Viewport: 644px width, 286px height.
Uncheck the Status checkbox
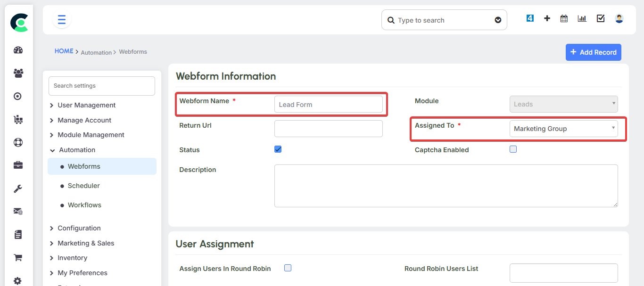tap(278, 149)
